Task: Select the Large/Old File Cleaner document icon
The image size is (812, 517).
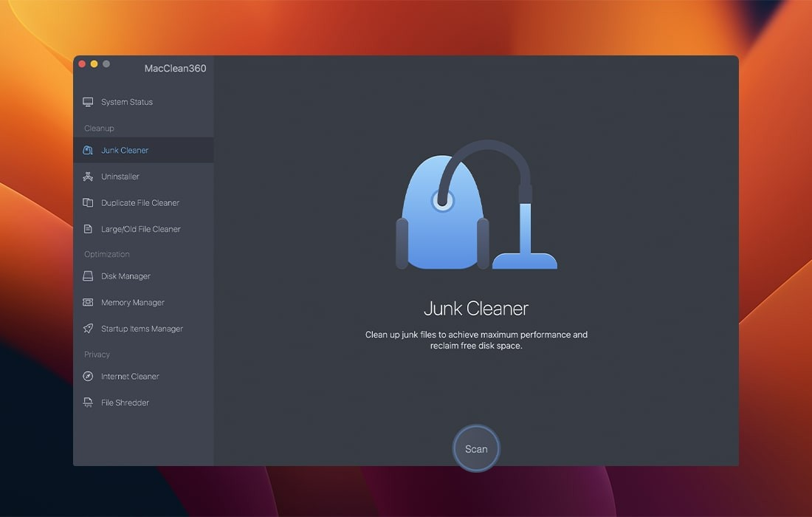Action: click(88, 229)
